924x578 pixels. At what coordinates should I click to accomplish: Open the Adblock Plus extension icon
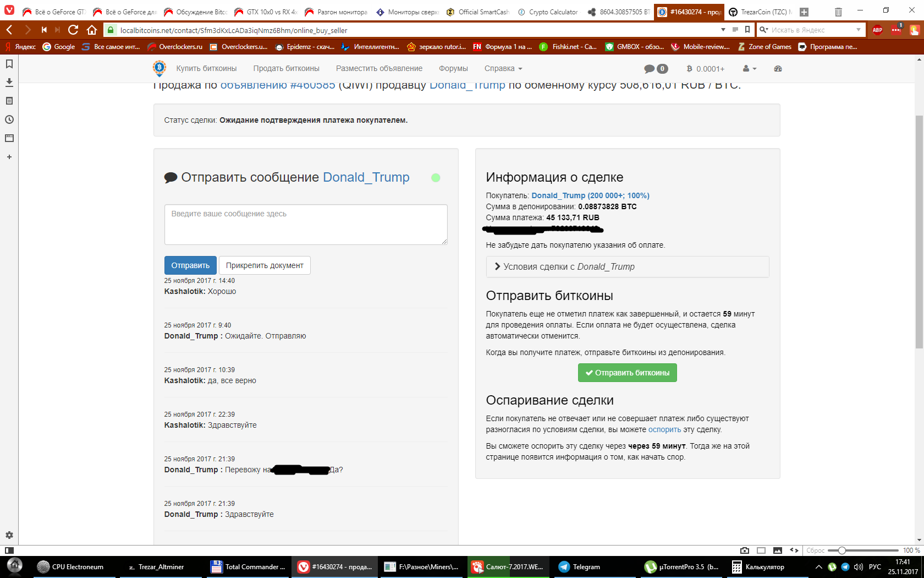coord(878,30)
